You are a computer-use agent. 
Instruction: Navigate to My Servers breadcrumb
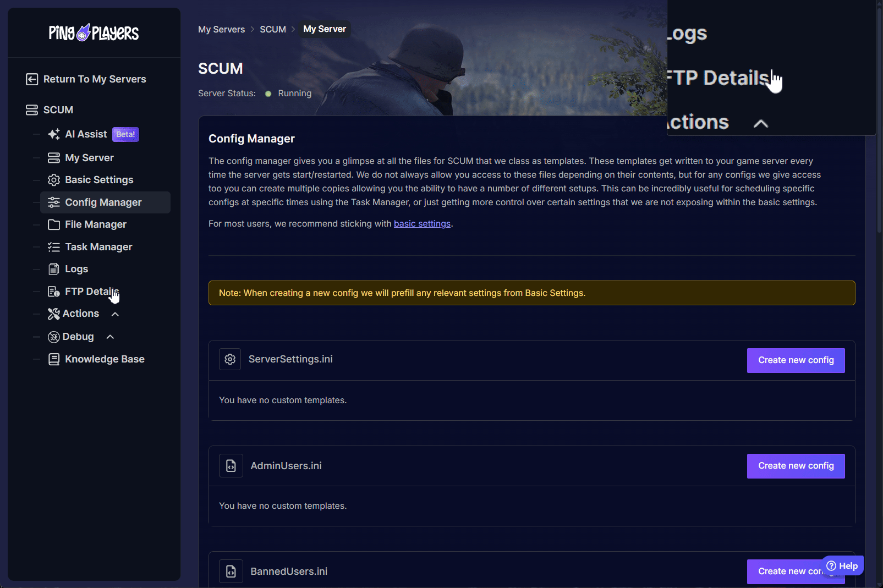(221, 29)
